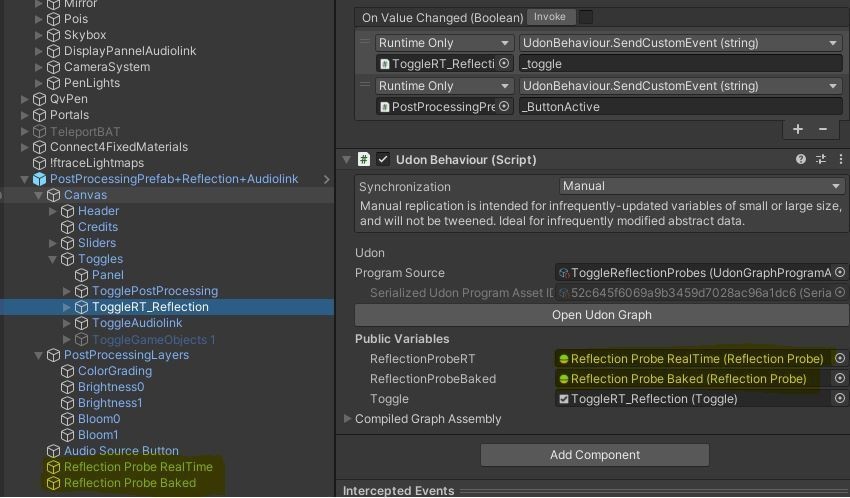
Task: Select Brightness0 object
Action: (111, 387)
